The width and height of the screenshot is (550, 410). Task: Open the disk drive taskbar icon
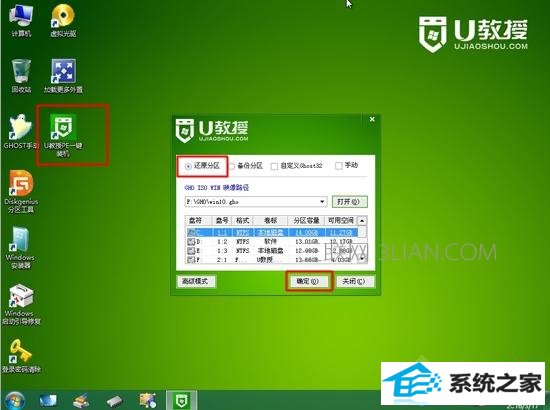pyautogui.click(x=114, y=401)
